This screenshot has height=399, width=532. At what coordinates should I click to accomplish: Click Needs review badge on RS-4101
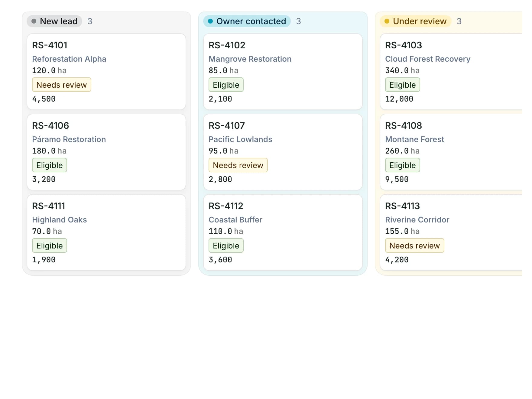click(62, 85)
